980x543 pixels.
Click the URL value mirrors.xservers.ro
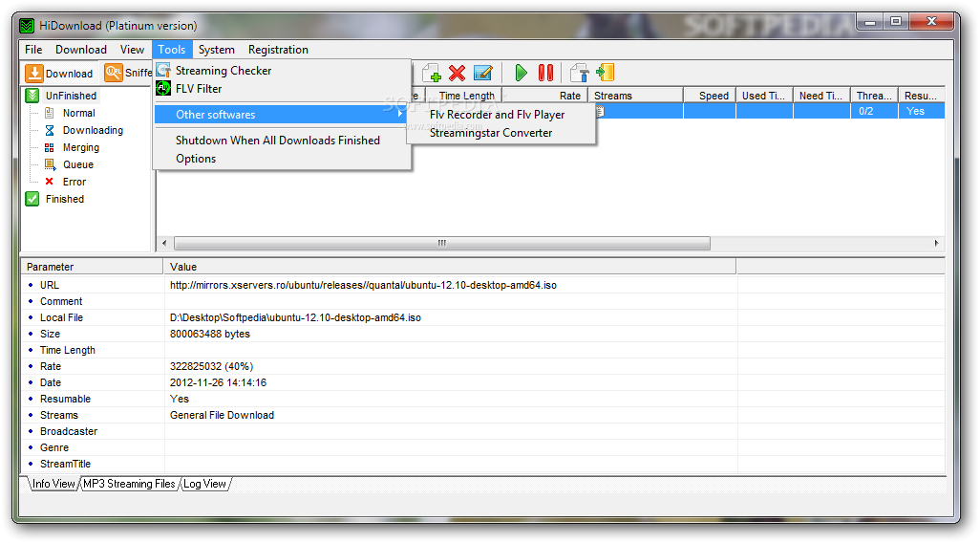tap(363, 285)
